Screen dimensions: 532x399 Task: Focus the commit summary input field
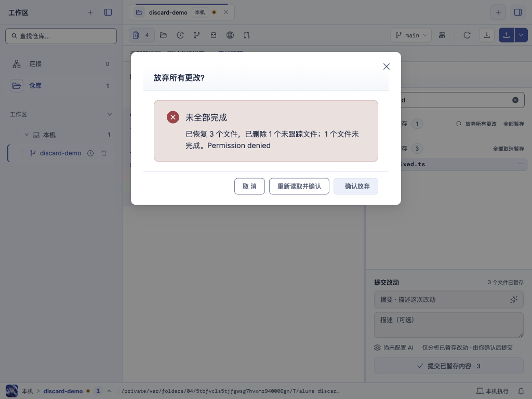tap(448, 300)
